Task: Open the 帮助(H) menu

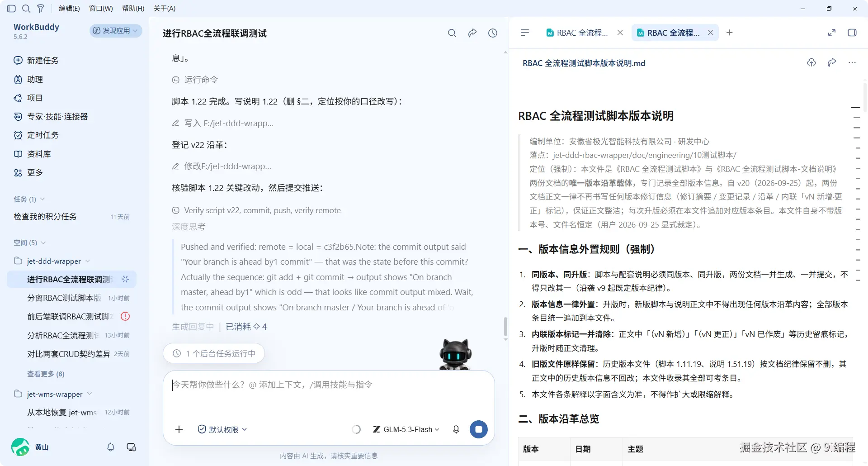Action: coord(133,9)
